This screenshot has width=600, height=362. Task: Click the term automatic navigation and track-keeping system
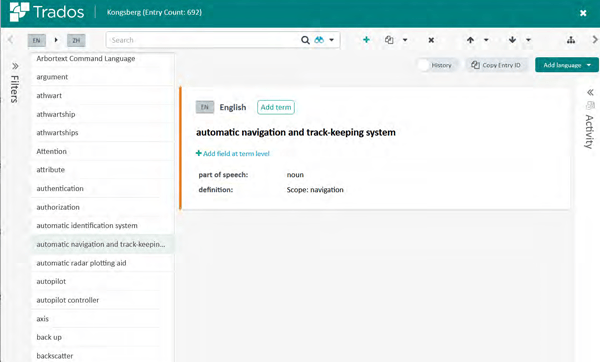(x=296, y=132)
